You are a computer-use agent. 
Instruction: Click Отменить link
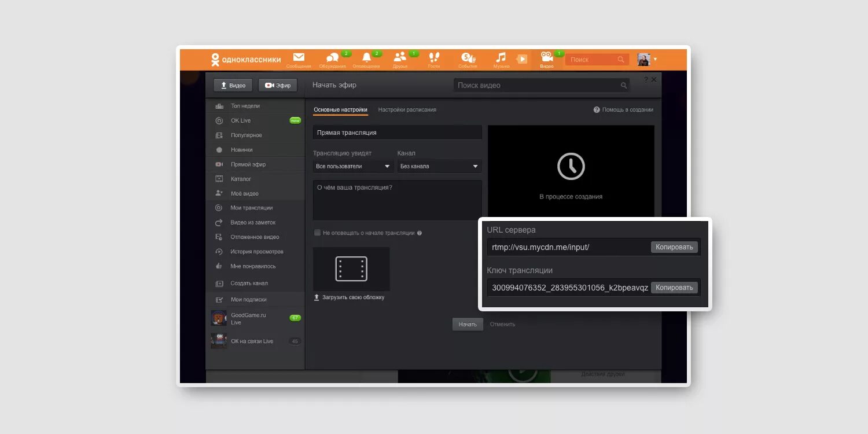point(502,324)
